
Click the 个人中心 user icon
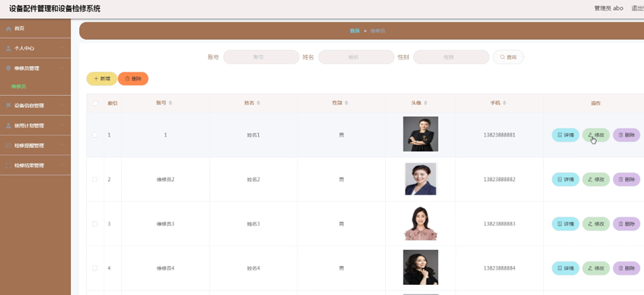[x=9, y=49]
